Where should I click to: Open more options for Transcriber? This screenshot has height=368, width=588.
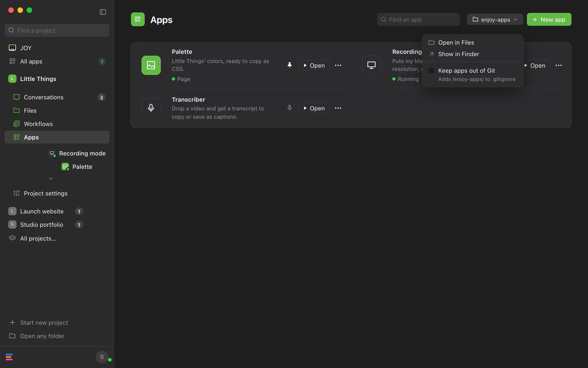click(338, 108)
